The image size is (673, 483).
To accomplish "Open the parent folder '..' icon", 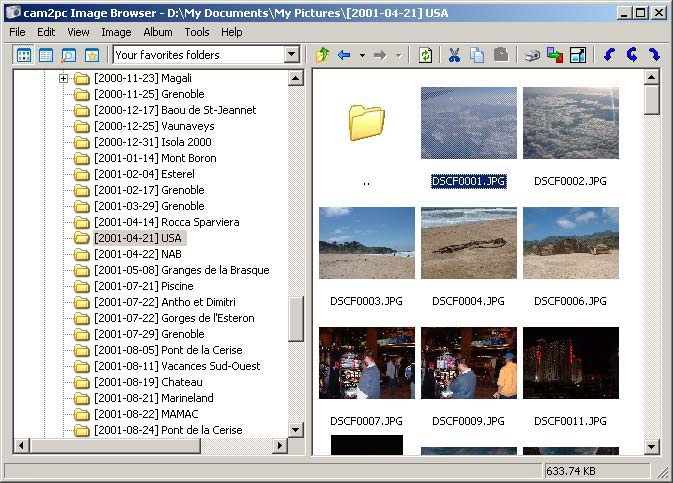I will pos(366,123).
